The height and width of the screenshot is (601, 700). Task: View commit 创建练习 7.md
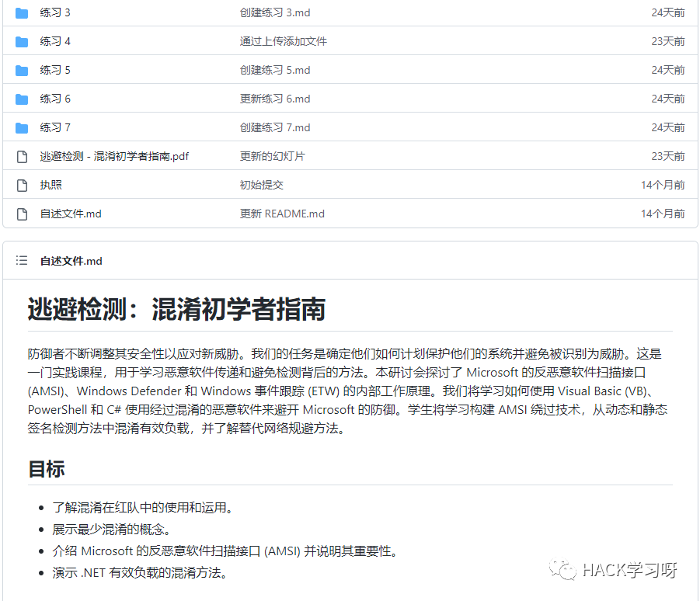point(275,127)
